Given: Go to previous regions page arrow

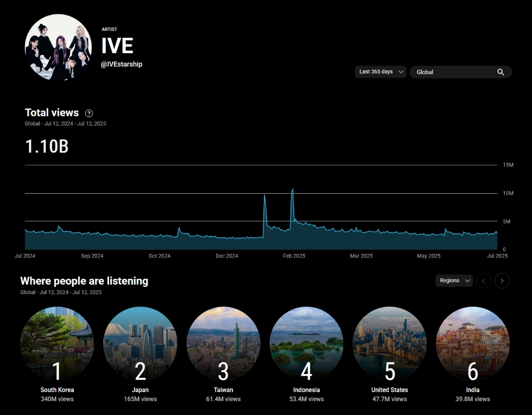Looking at the screenshot, I should 484,280.
